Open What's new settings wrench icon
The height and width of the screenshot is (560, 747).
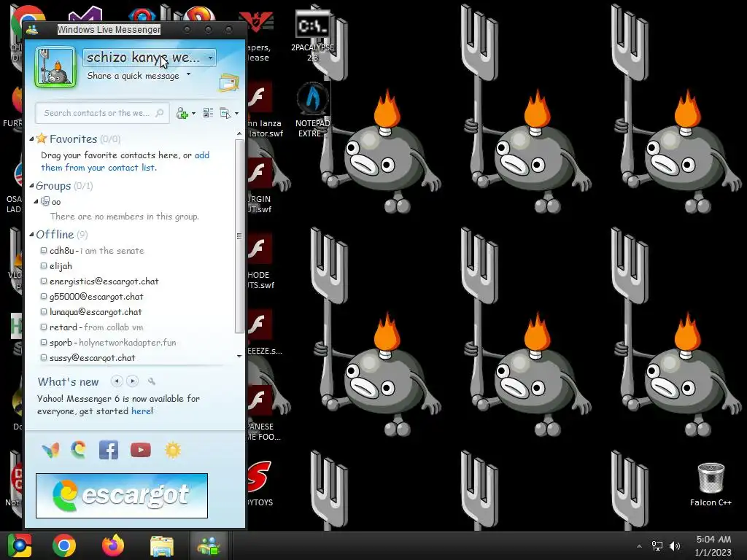click(x=152, y=381)
